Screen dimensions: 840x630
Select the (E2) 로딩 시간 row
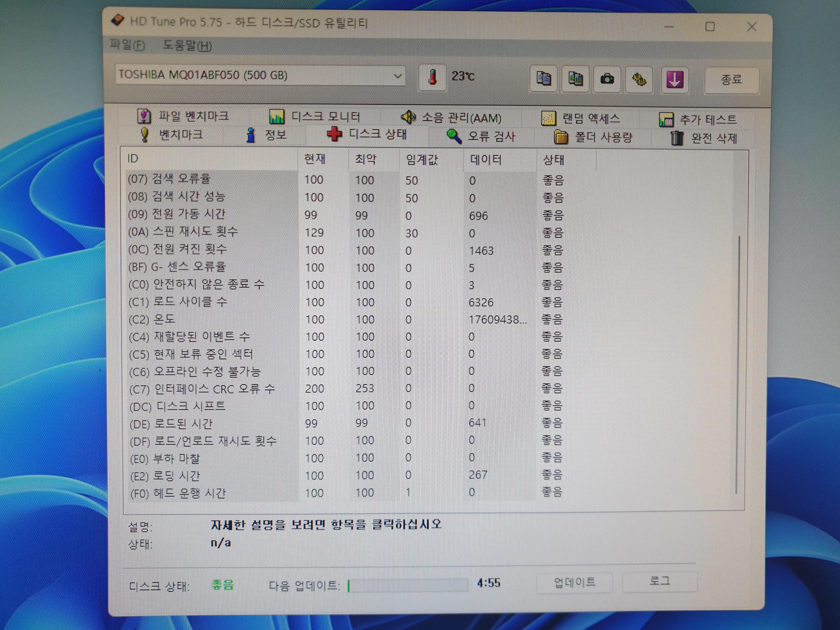point(346,475)
